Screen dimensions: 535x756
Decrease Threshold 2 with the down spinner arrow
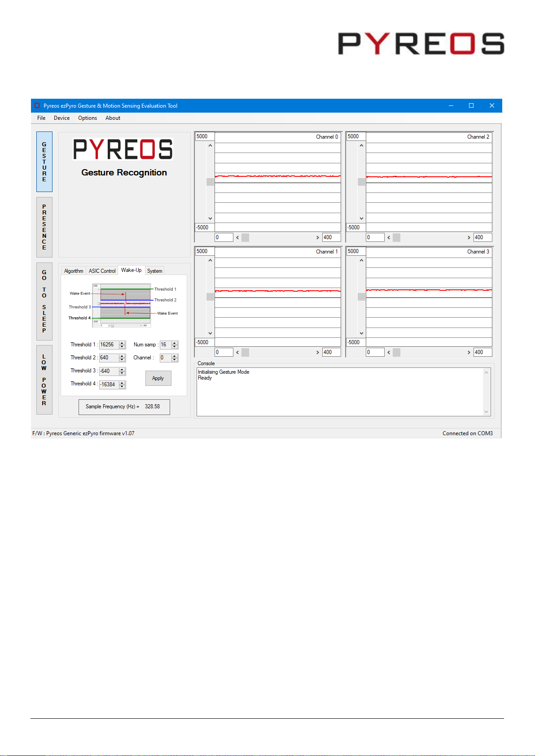(122, 360)
